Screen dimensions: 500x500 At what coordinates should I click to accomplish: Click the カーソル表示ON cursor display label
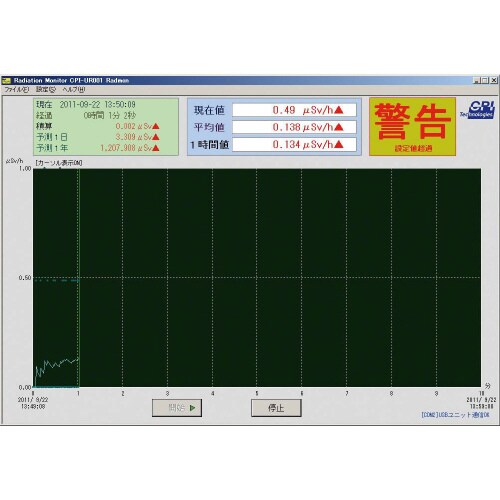tap(59, 163)
